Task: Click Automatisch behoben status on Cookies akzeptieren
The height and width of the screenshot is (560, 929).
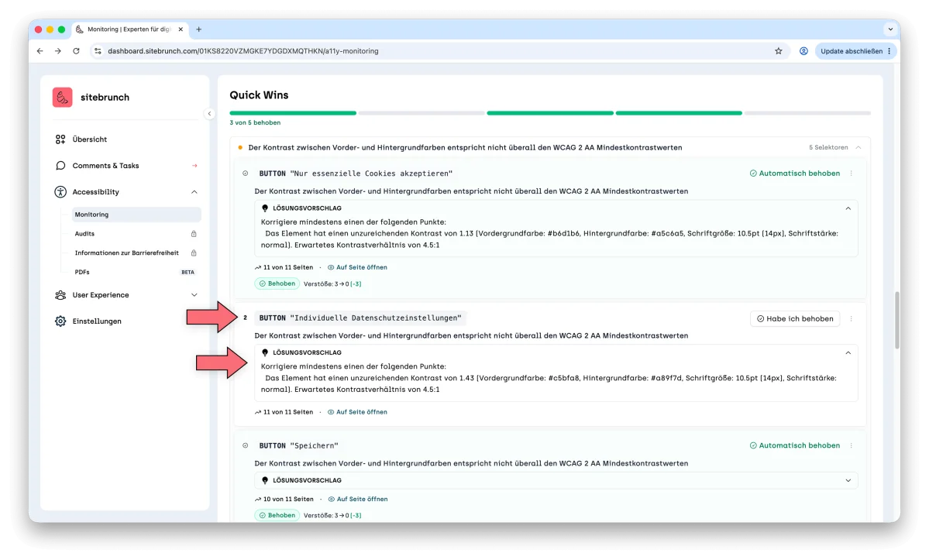Action: 794,173
